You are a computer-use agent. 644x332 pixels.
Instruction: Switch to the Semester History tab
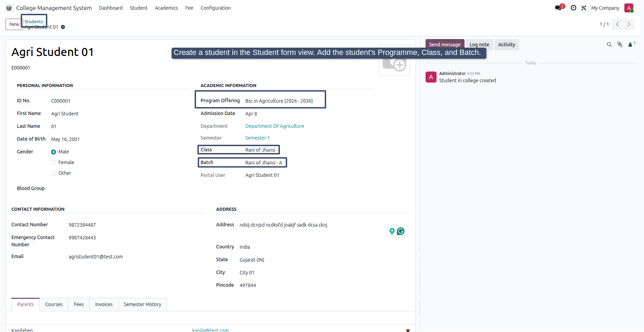pyautogui.click(x=143, y=304)
